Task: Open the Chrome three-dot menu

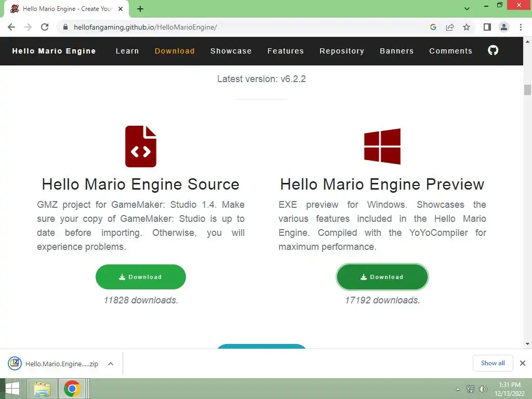Action: click(x=521, y=27)
